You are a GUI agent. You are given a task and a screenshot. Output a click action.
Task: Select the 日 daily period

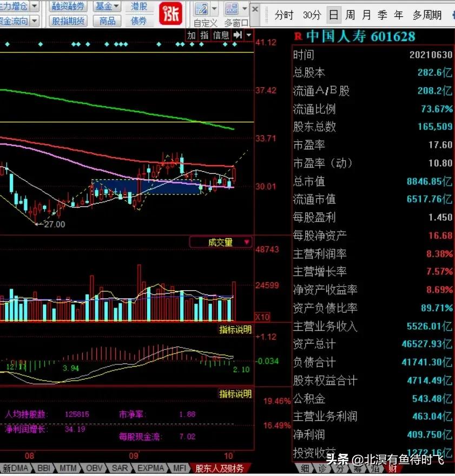pyautogui.click(x=334, y=15)
